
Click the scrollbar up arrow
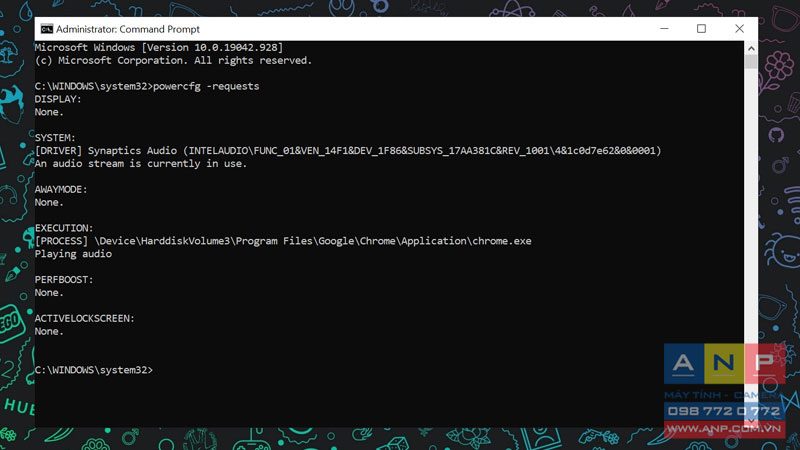tap(751, 48)
